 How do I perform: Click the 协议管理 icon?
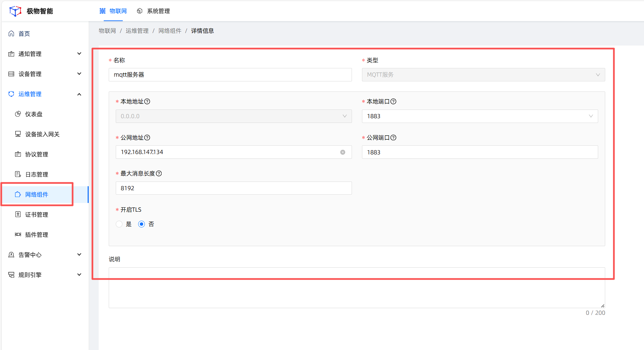tap(18, 154)
